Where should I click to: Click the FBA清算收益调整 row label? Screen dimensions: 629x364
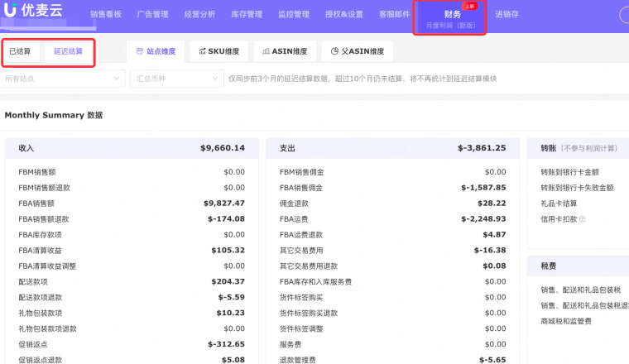click(x=47, y=266)
